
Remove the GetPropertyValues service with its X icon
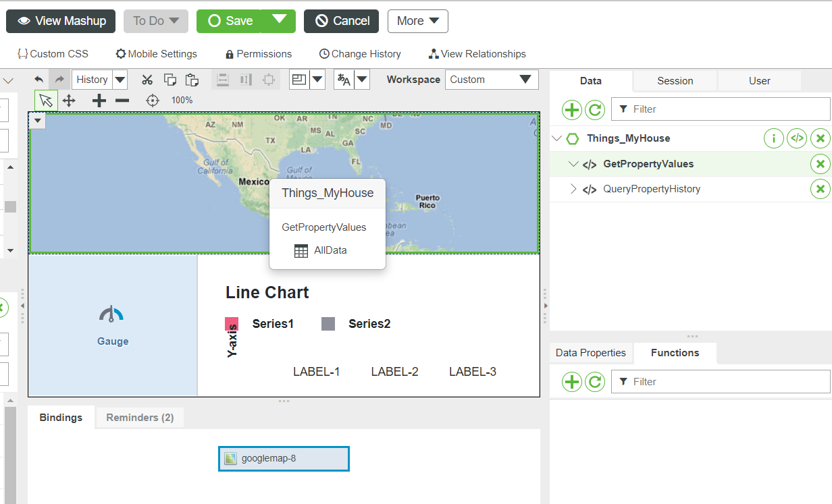tap(821, 163)
